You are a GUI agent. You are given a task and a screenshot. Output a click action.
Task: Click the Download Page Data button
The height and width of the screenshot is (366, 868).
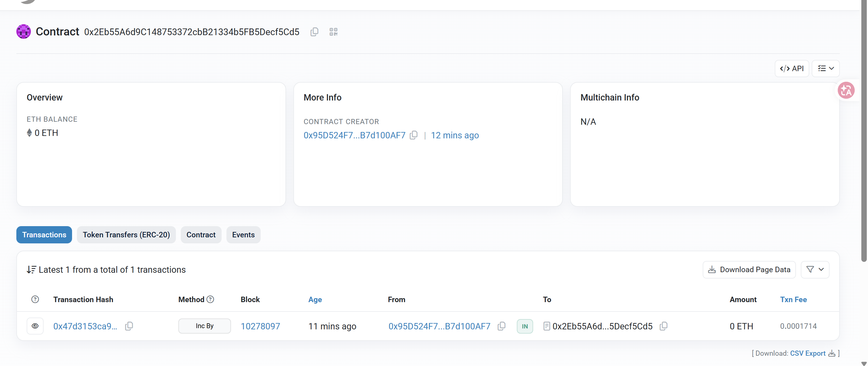tap(749, 269)
